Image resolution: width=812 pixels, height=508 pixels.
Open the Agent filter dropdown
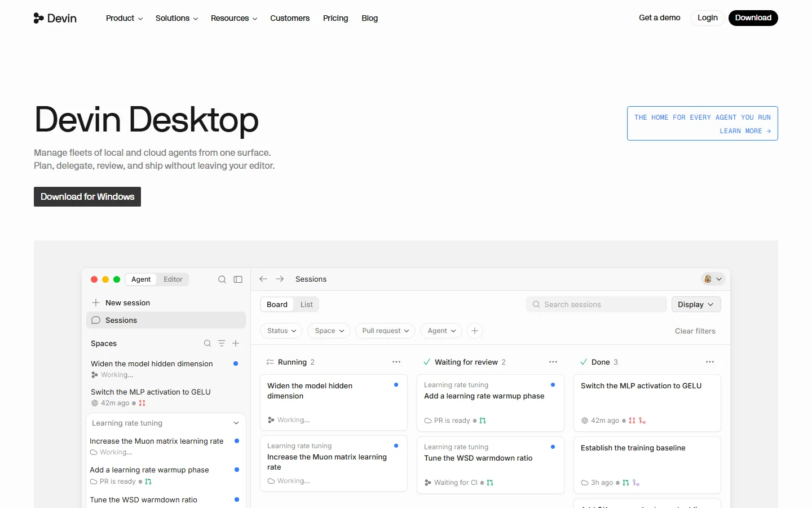pos(442,331)
